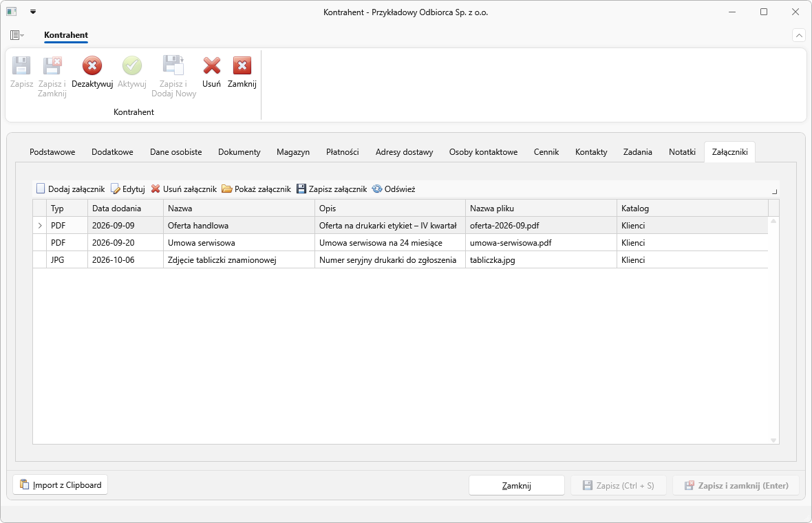Screen dimensions: 812x523
Task: Click the Usuń red X icon in ribbon
Action: 211,66
